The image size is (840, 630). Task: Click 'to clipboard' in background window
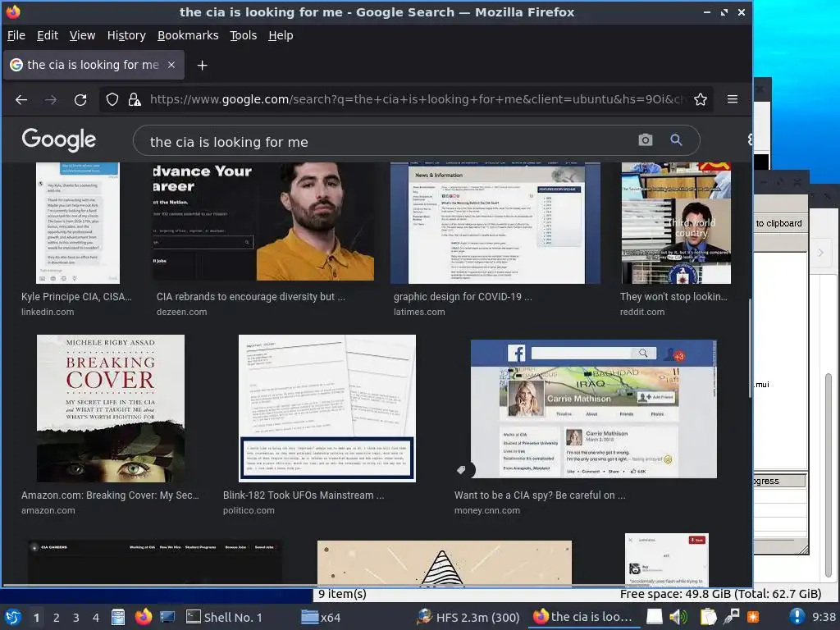[x=779, y=223]
